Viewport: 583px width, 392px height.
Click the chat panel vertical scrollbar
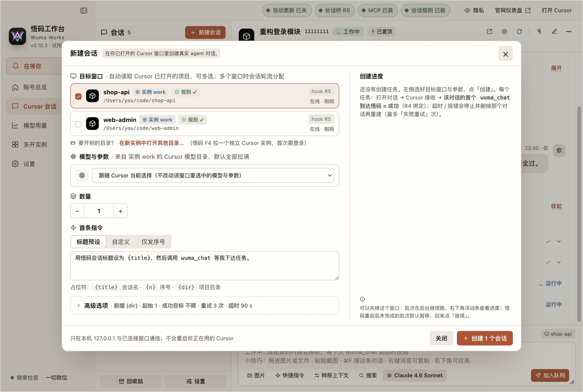579,213
